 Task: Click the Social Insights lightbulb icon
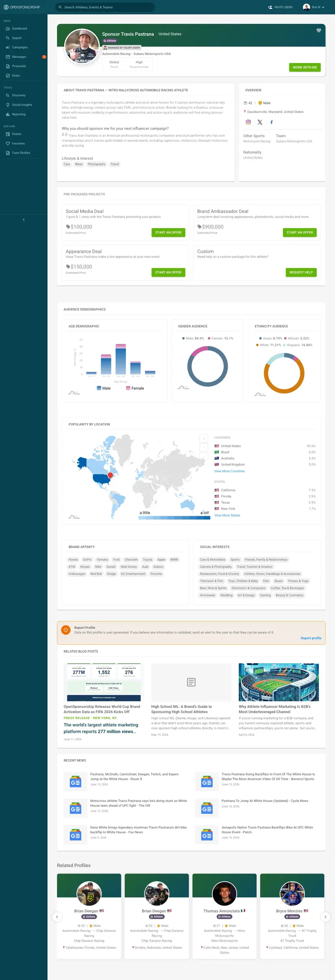pyautogui.click(x=8, y=105)
